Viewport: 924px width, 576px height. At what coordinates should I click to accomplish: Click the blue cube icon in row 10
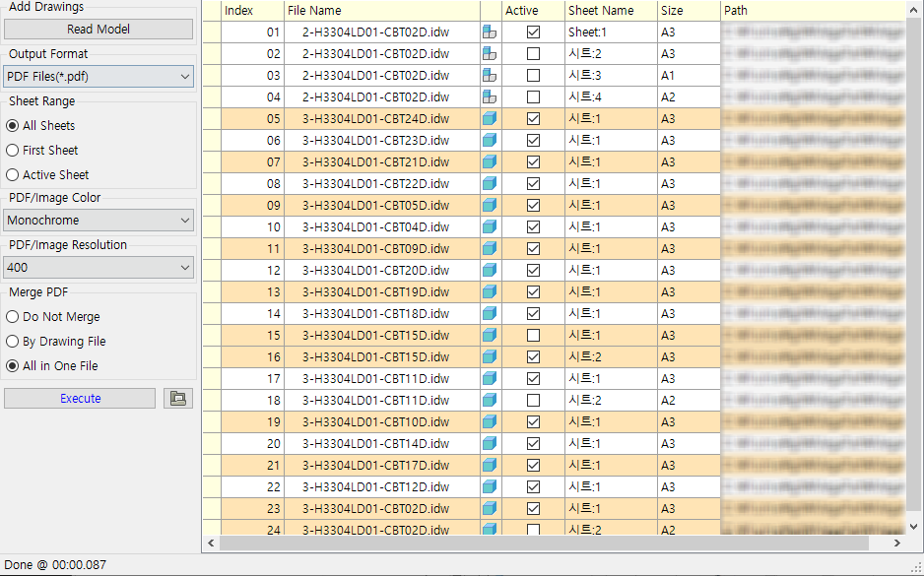pos(490,227)
